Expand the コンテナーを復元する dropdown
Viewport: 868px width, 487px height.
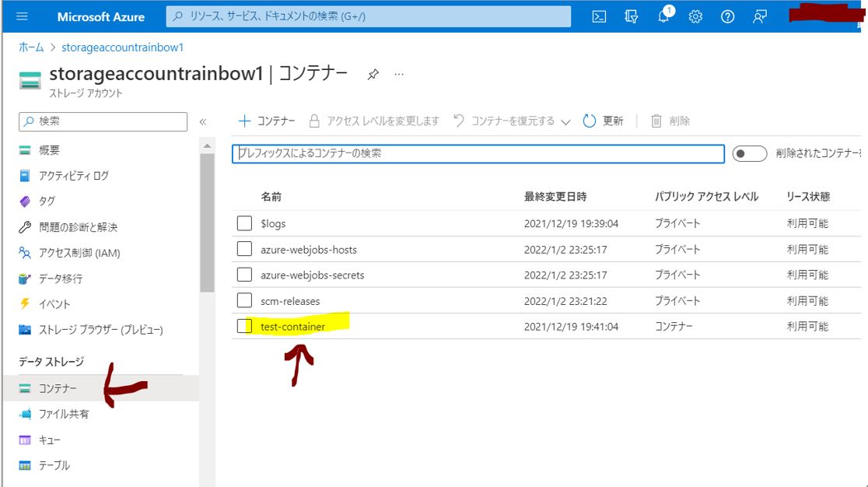tap(565, 121)
